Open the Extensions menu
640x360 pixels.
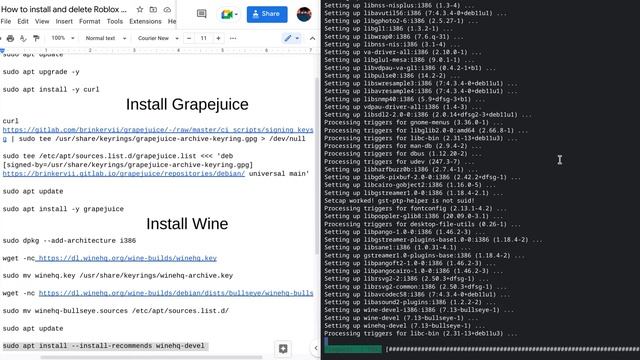click(145, 21)
